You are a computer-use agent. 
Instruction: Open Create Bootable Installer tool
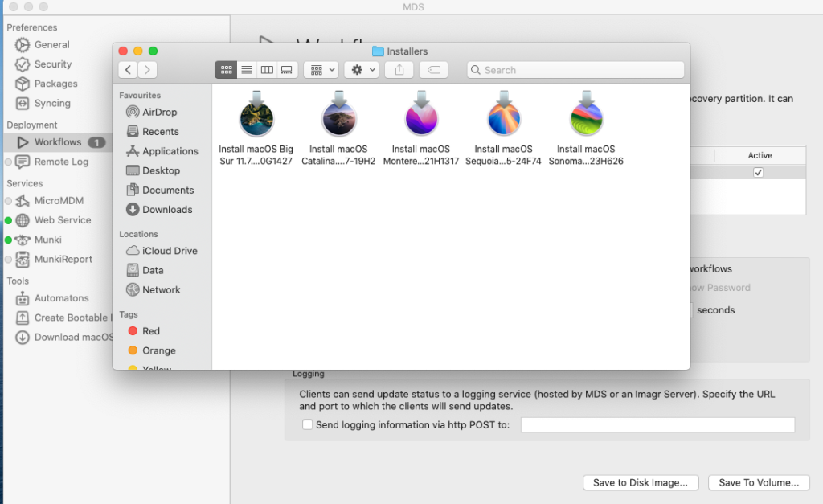point(63,318)
